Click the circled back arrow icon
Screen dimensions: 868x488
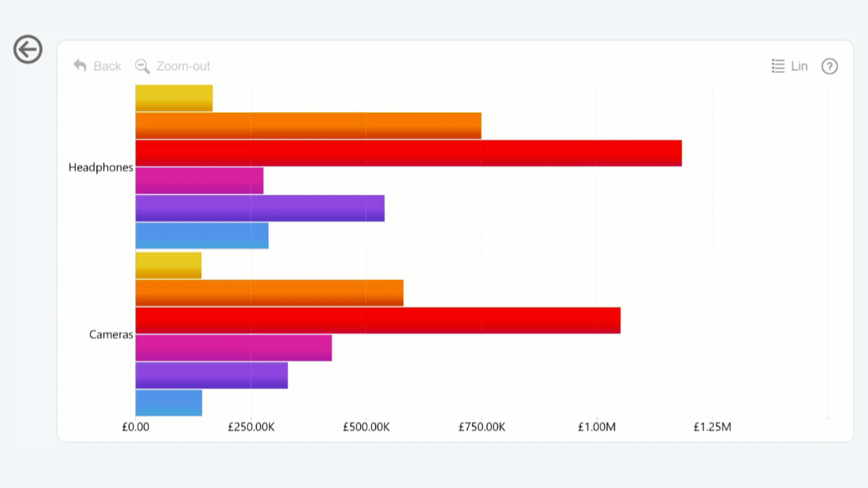[x=28, y=49]
